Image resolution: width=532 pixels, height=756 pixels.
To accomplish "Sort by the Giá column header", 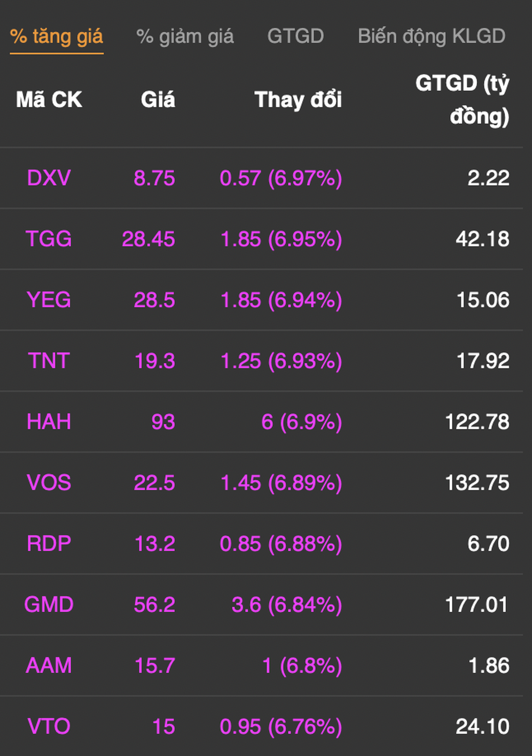I will 158,100.
